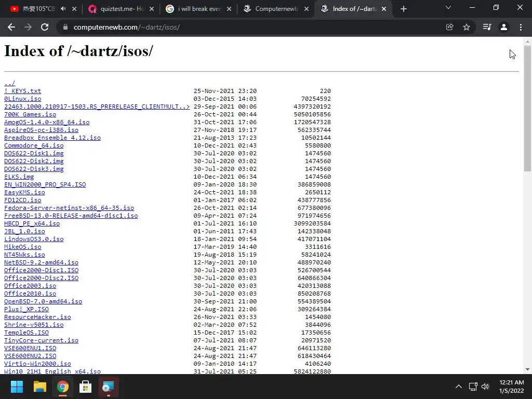Share this page icon
Viewport: 532px width, 399px height.
tap(449, 27)
